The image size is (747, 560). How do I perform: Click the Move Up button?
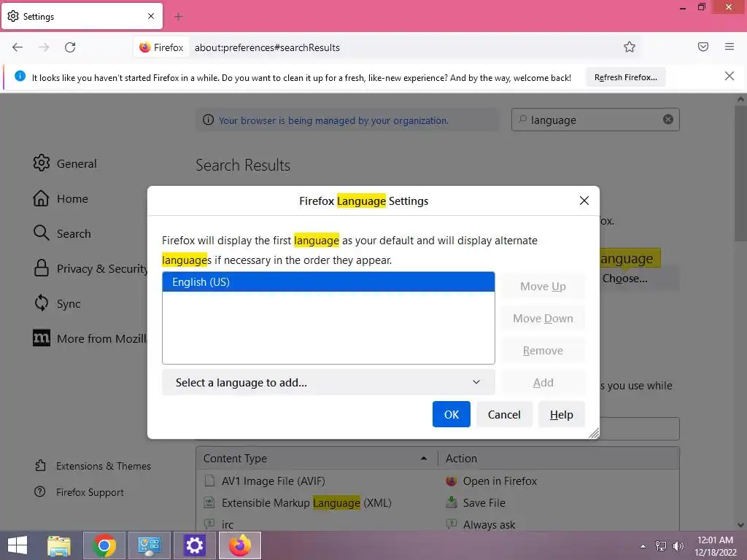coord(543,286)
